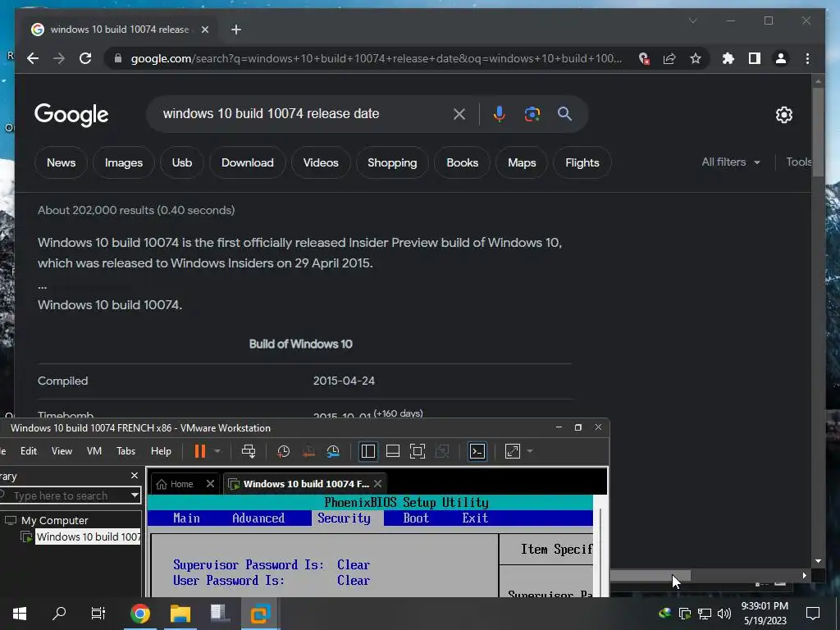This screenshot has width=840, height=630.
Task: Clear the Google search box
Action: click(459, 113)
